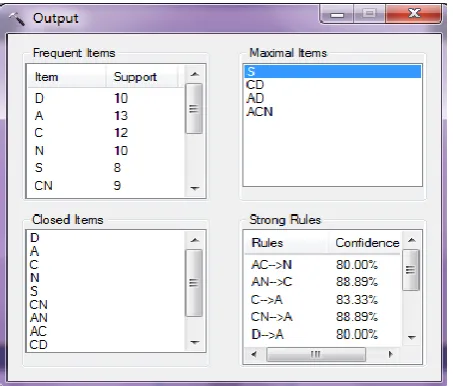
Task: Select D in Closed Items list
Action: (x=34, y=238)
